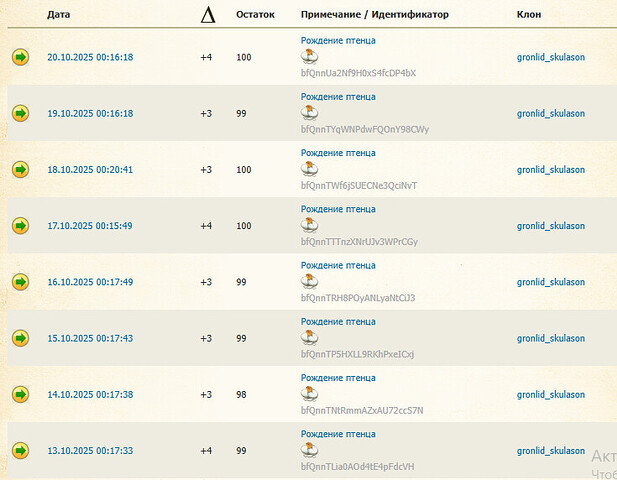Open the date link 16.10.2025 00:17:49
Screen dimensions: 617x480
(x=90, y=282)
